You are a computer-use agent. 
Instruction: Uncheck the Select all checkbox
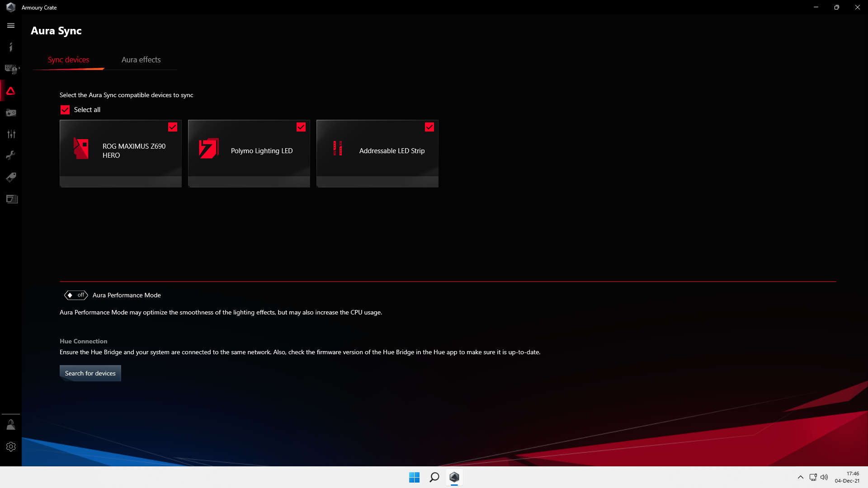[65, 110]
